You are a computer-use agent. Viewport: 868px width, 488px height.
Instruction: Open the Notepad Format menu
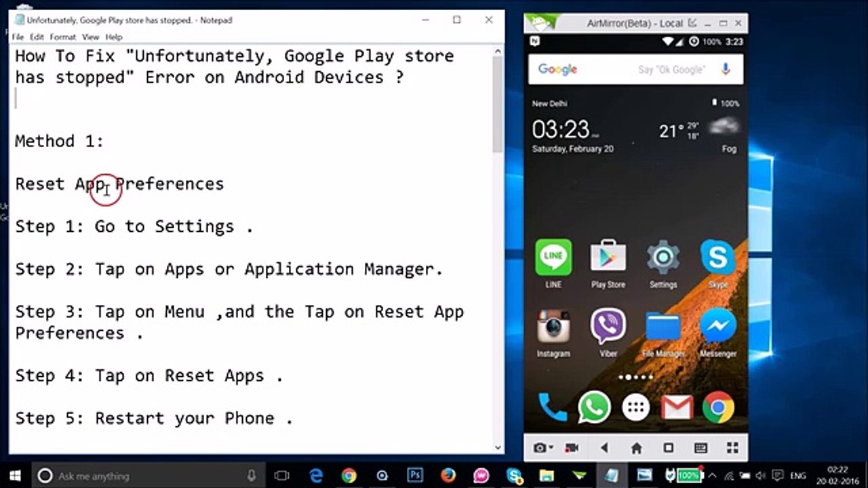click(62, 37)
